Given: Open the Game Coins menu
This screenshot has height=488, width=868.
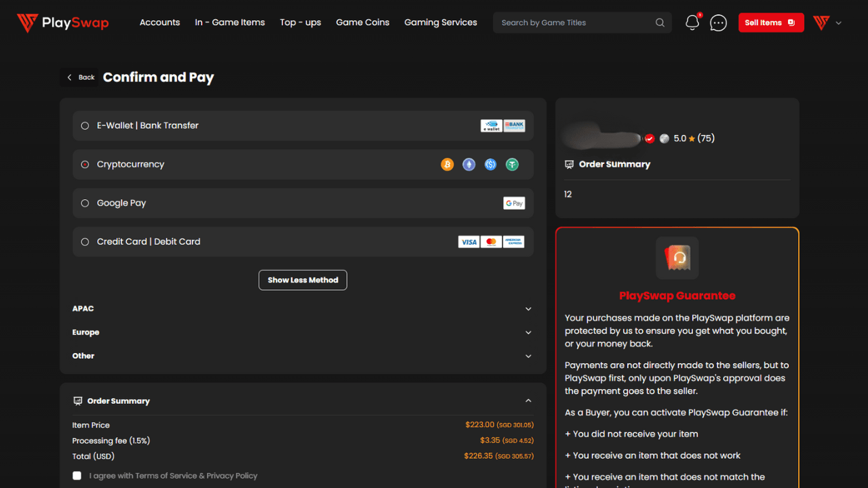Looking at the screenshot, I should [363, 22].
